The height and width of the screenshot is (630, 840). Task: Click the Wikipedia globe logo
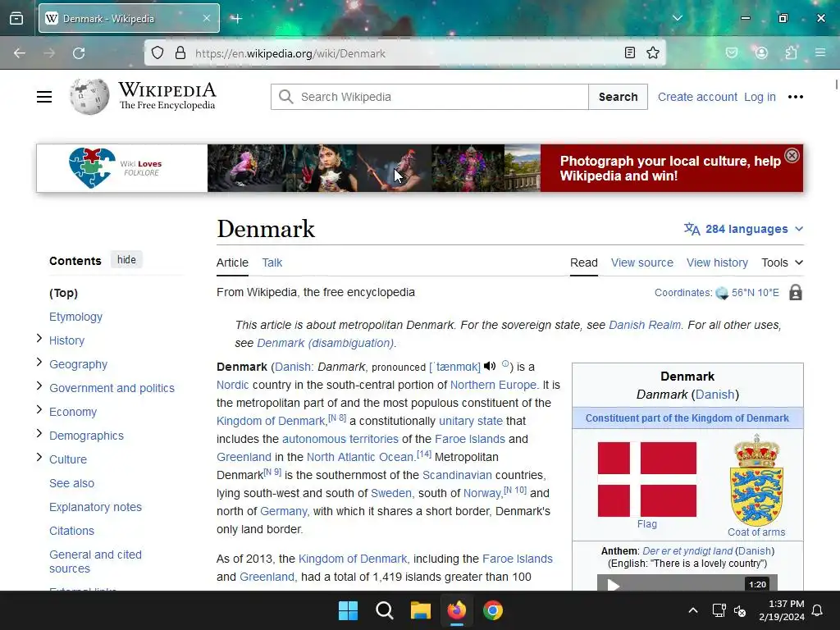89,97
